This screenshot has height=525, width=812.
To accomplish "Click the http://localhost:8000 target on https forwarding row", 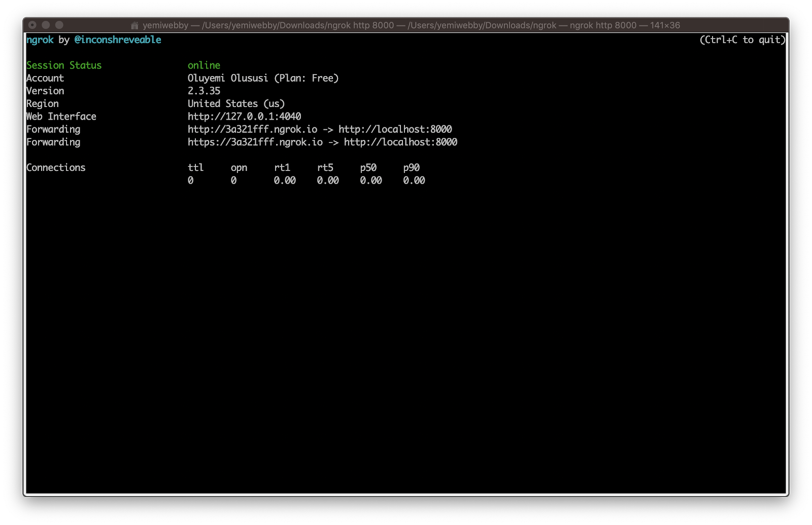I will click(x=400, y=142).
